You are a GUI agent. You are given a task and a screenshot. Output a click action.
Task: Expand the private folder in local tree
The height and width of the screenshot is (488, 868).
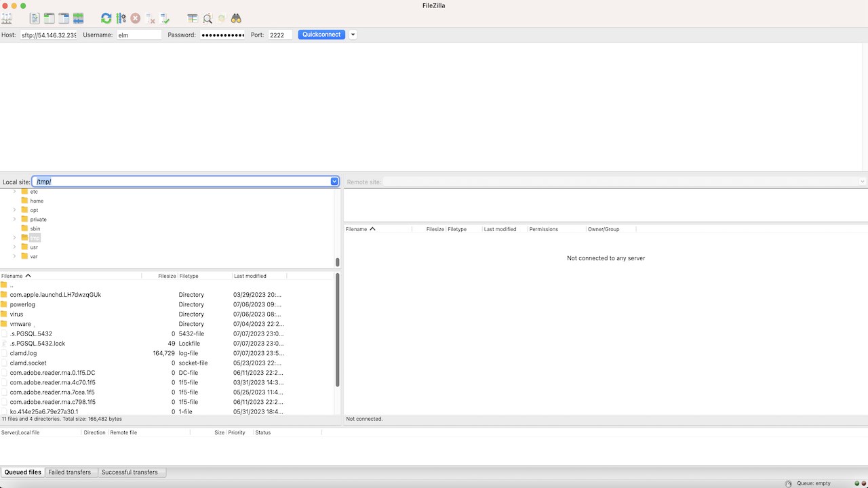14,220
